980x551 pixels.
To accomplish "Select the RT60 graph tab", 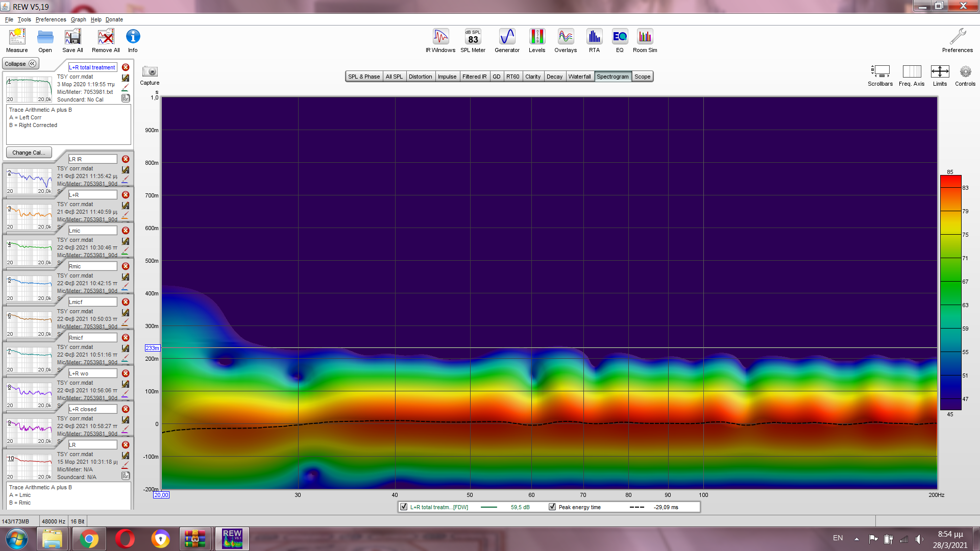I will click(512, 77).
